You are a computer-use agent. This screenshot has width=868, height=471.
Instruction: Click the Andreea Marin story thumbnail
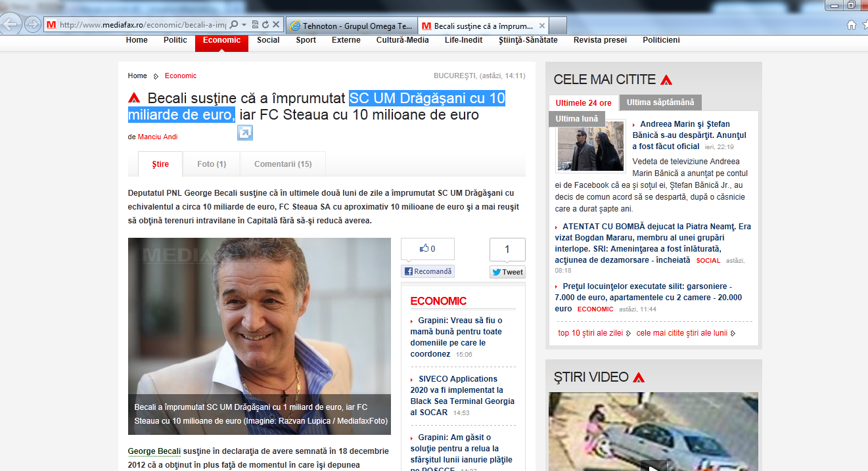pyautogui.click(x=591, y=147)
